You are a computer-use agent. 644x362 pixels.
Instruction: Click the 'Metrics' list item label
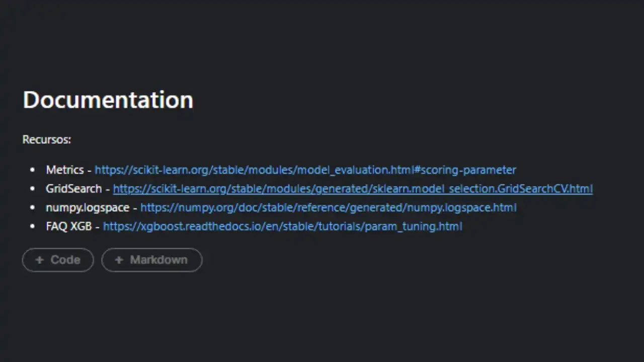(65, 170)
